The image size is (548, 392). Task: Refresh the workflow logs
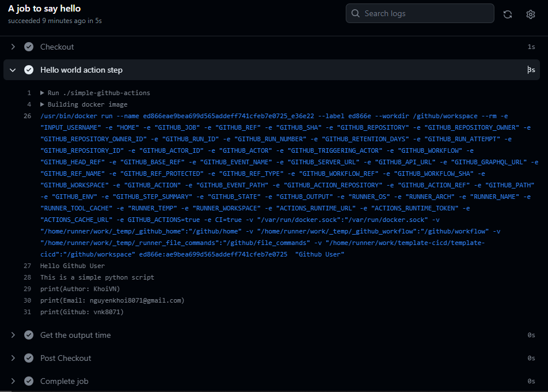507,14
